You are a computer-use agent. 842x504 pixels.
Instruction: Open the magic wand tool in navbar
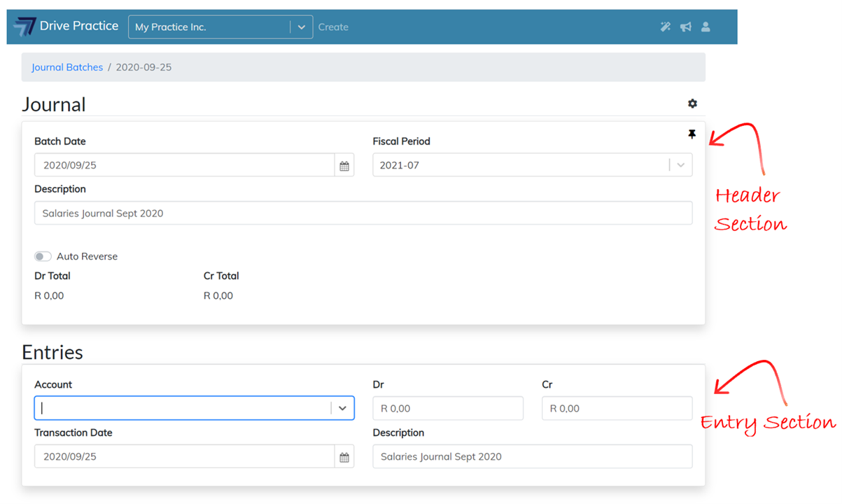(x=666, y=27)
